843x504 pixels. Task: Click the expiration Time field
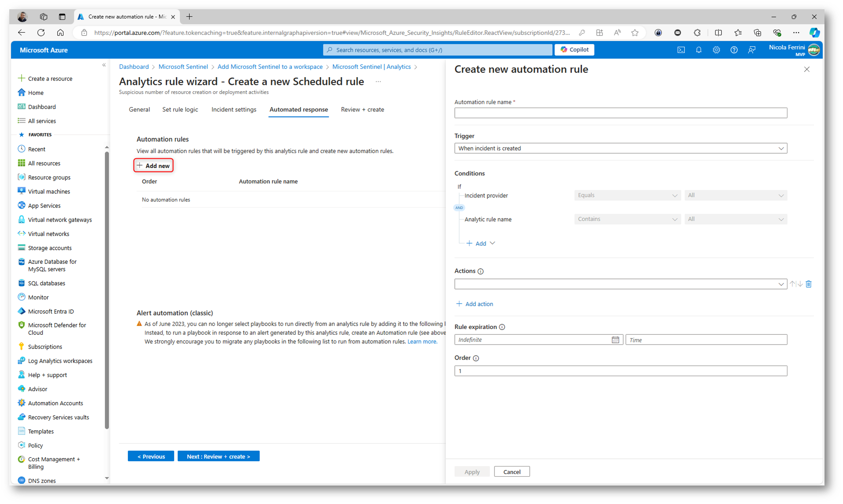click(706, 340)
